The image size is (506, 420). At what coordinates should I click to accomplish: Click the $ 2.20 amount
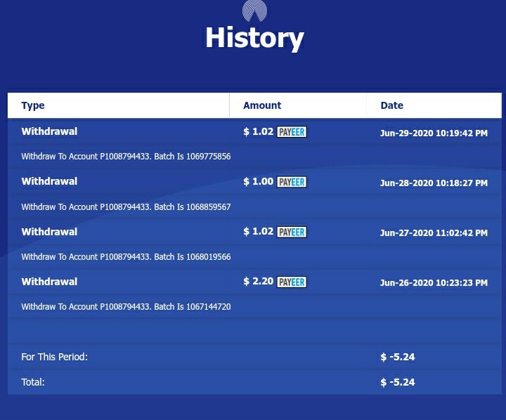[x=258, y=282]
